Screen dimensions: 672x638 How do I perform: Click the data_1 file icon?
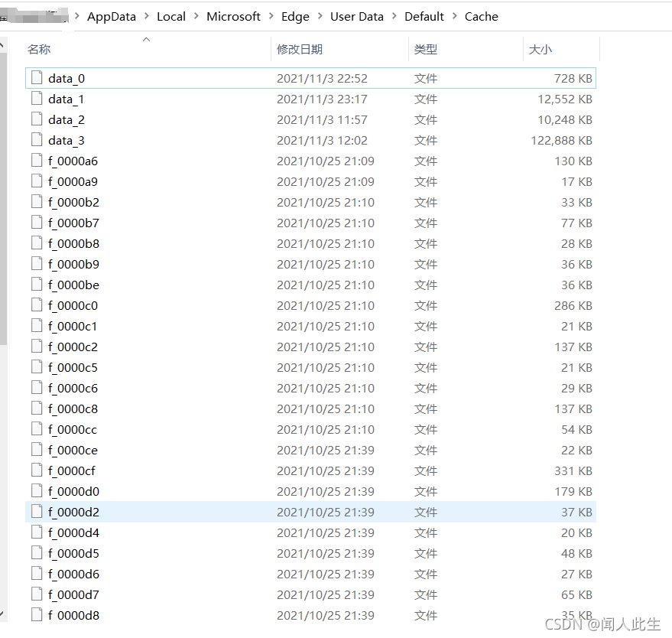[37, 99]
